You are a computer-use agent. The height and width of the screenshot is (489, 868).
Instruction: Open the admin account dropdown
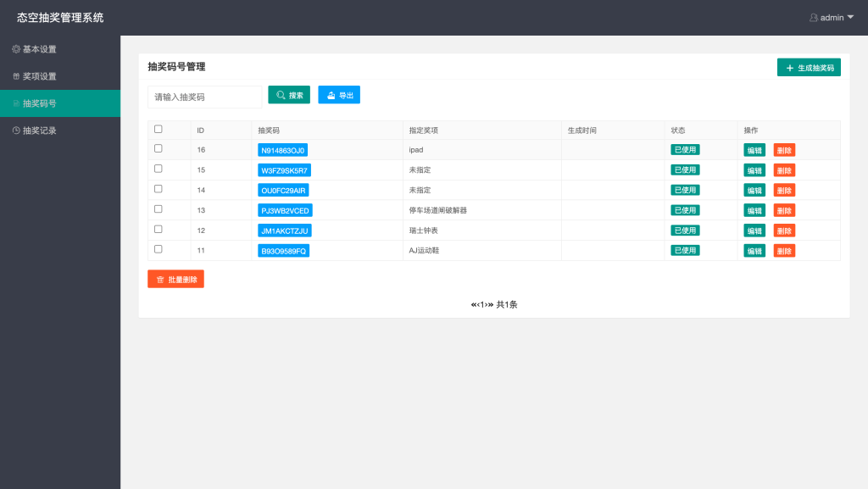pyautogui.click(x=850, y=17)
